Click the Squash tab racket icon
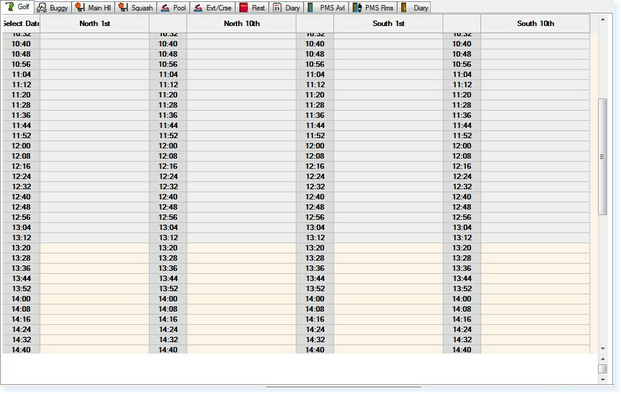 [123, 8]
